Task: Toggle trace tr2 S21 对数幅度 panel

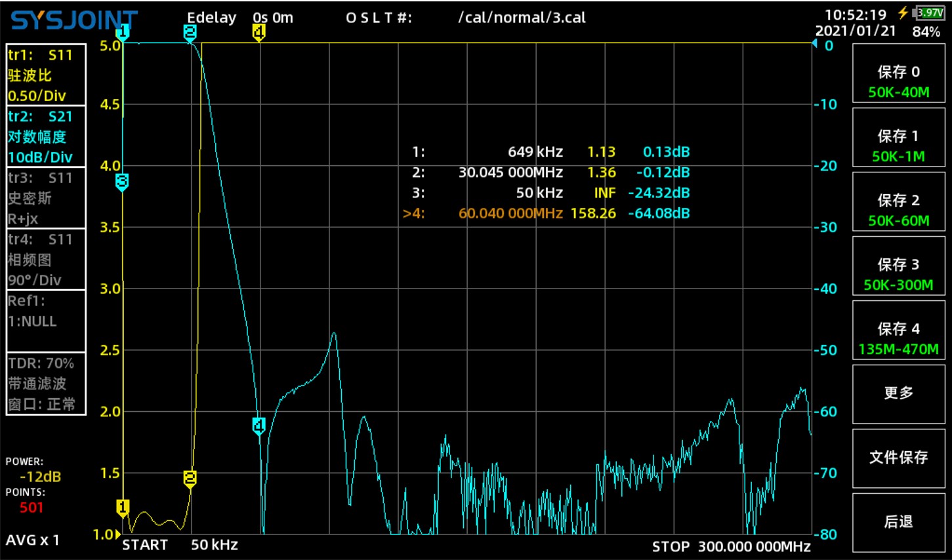Action: point(46,136)
